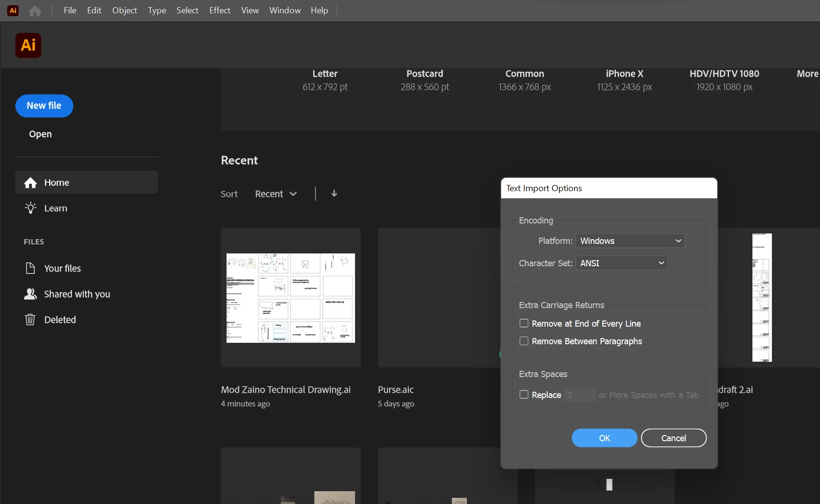Open the View menu

(x=250, y=10)
